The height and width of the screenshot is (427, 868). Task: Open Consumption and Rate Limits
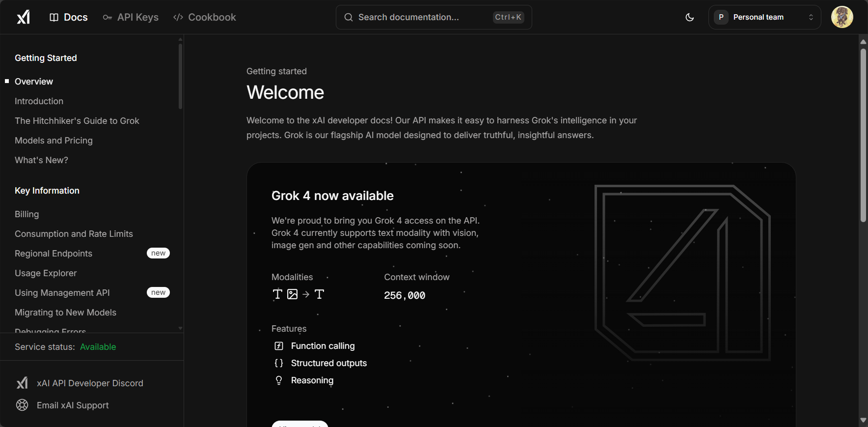coord(74,234)
